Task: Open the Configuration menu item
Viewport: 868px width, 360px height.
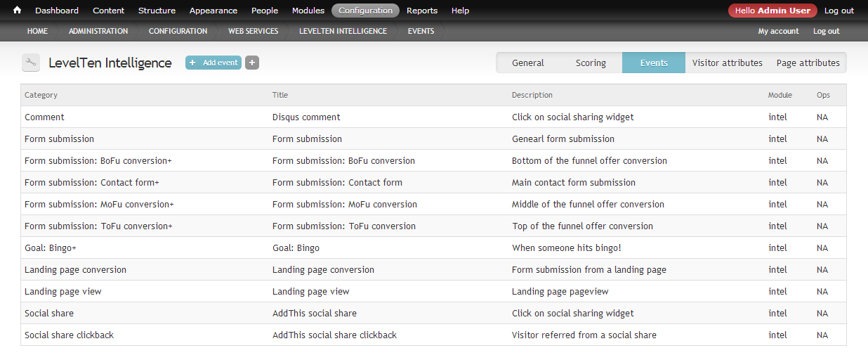Action: click(365, 11)
